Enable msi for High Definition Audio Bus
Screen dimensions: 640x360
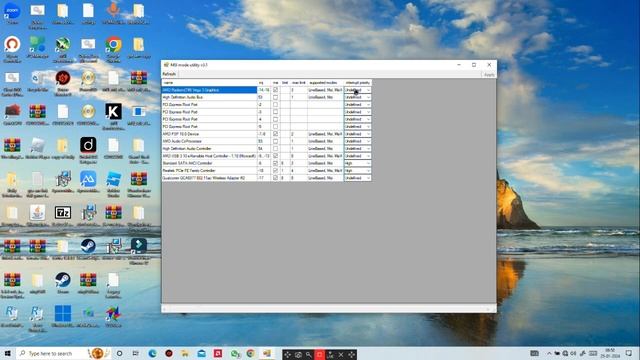[275, 97]
